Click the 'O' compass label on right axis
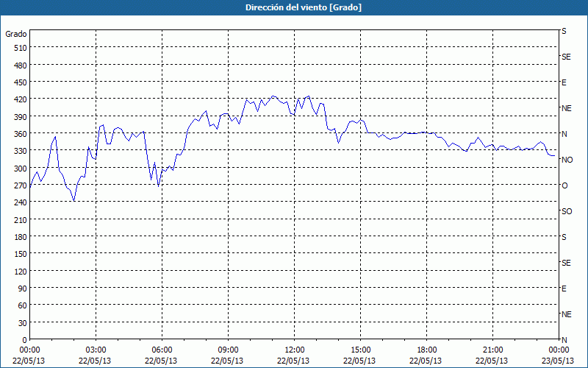588x368 pixels. [564, 186]
